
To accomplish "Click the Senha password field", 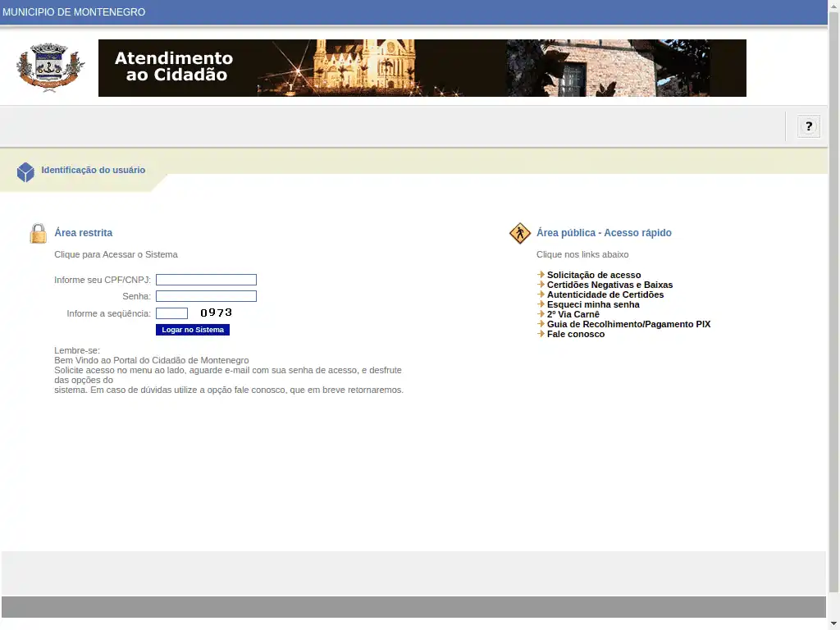I will pyautogui.click(x=206, y=296).
